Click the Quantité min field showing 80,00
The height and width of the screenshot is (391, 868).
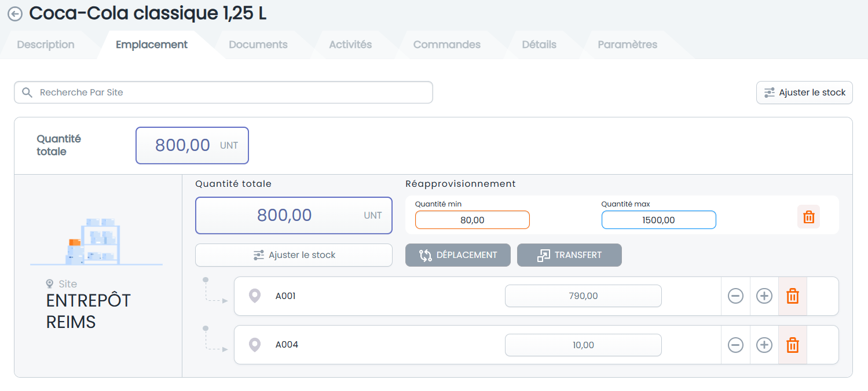click(x=473, y=220)
